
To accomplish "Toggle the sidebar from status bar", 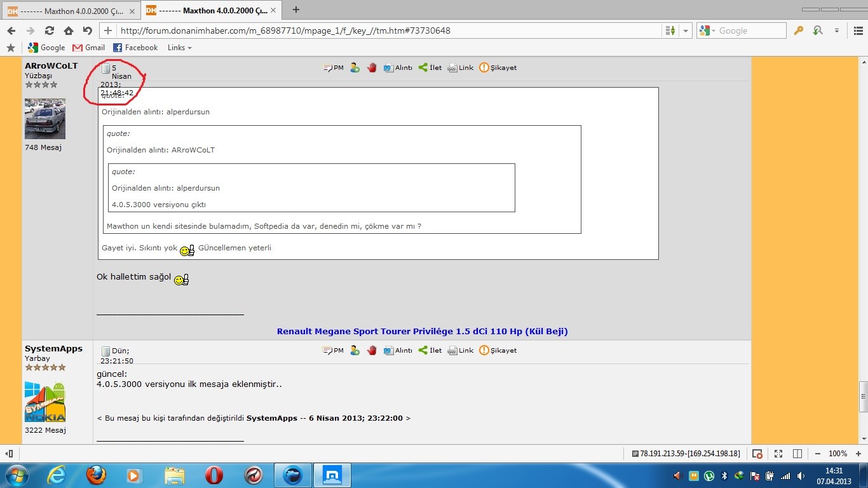I will (x=9, y=454).
